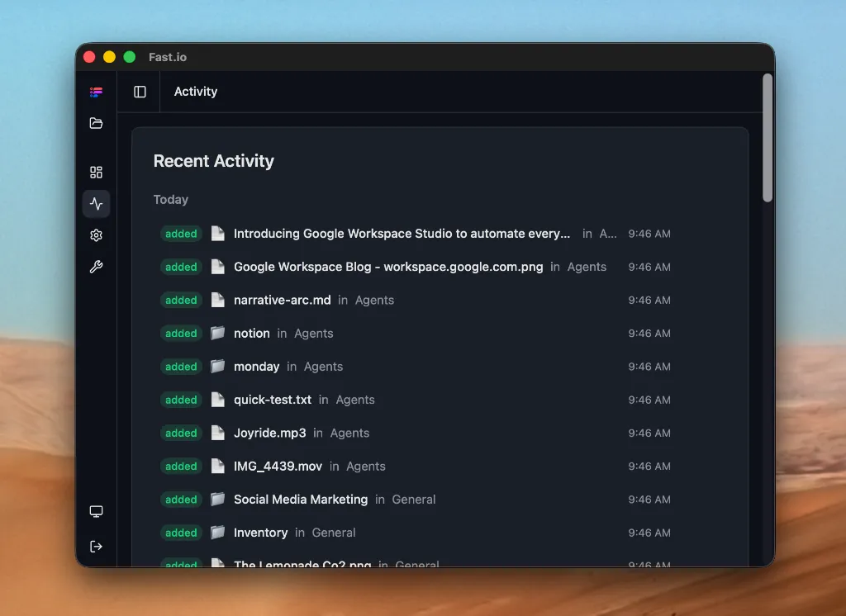The height and width of the screenshot is (616, 846).
Task: Sign out using the logout icon
Action: 96,546
